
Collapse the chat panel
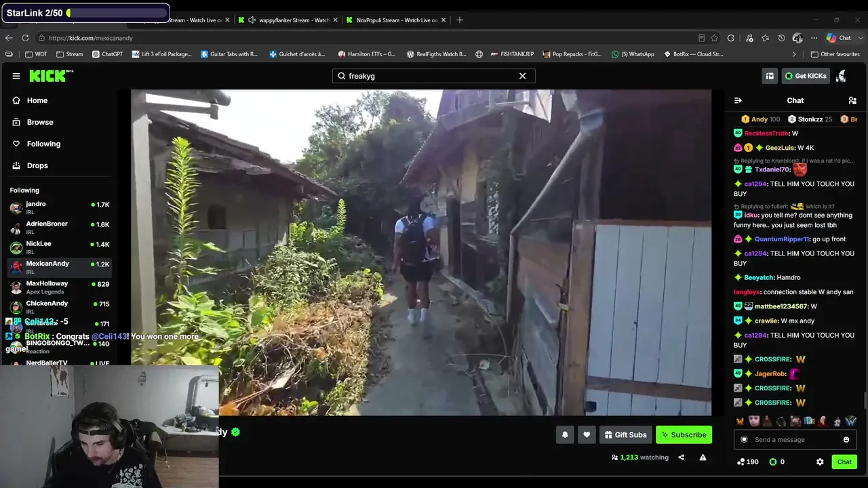click(738, 100)
